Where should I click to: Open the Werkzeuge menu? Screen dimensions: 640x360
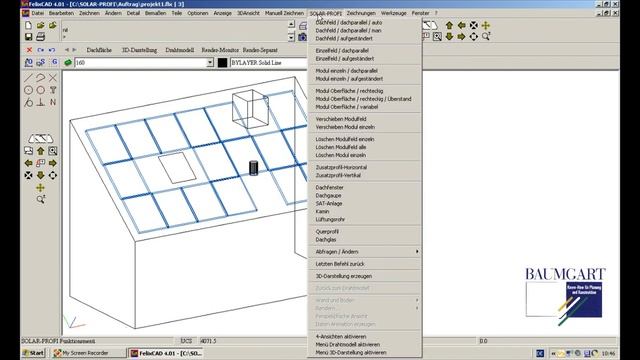click(x=393, y=13)
